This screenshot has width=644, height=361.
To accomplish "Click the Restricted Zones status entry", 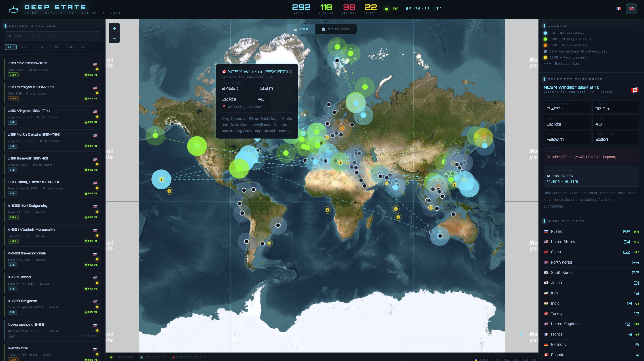I will coord(189,357).
